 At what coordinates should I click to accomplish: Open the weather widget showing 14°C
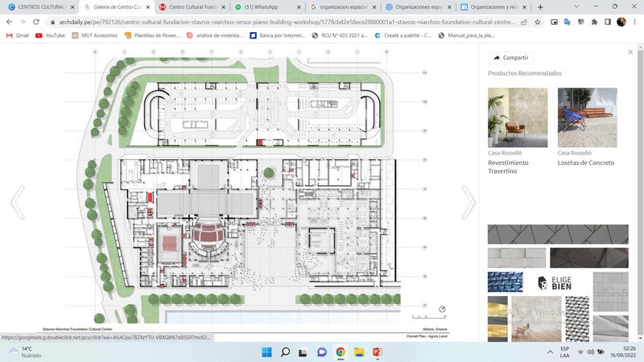tap(26, 352)
